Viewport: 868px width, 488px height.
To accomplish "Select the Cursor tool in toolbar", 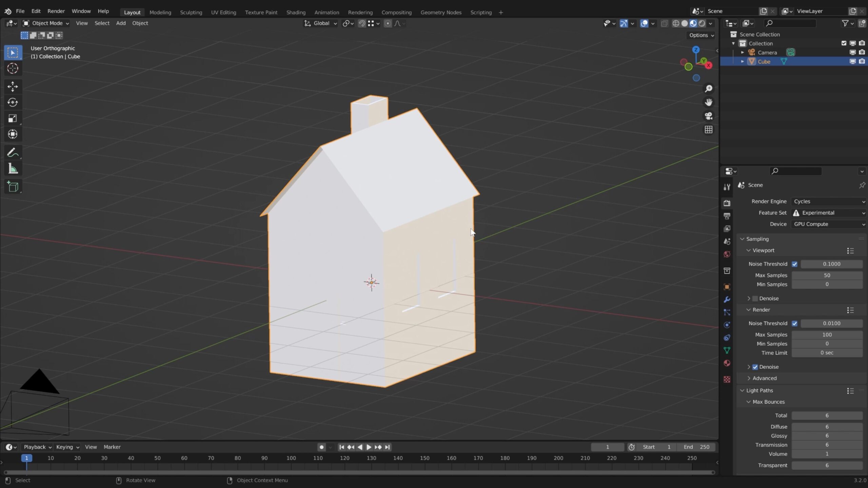I will [13, 69].
